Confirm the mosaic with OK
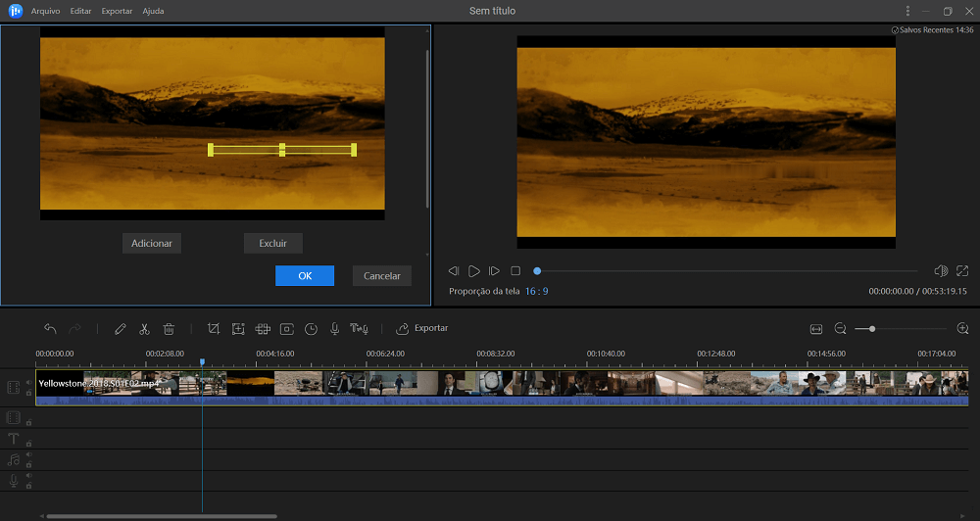 (305, 275)
